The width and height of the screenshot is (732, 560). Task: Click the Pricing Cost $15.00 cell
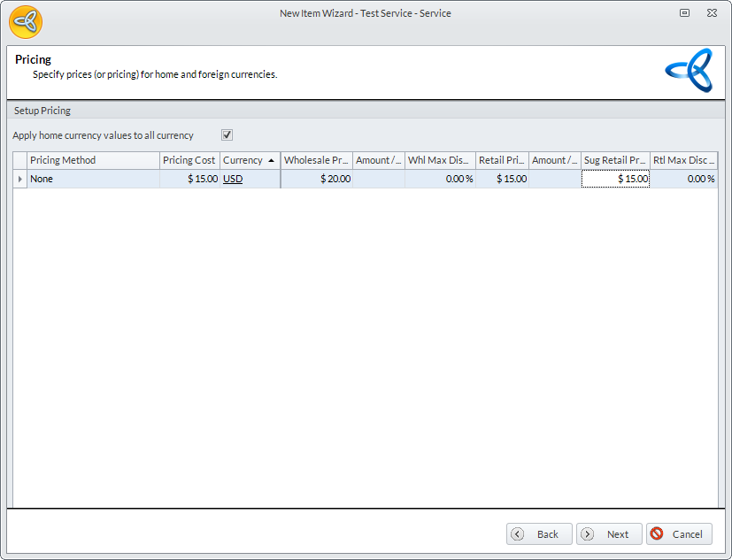pyautogui.click(x=189, y=179)
